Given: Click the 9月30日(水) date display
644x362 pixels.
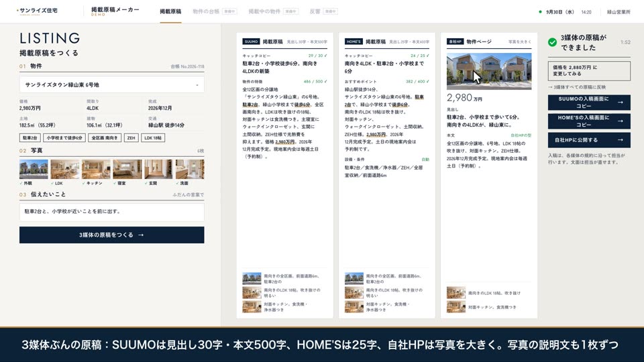Looking at the screenshot, I should [559, 12].
